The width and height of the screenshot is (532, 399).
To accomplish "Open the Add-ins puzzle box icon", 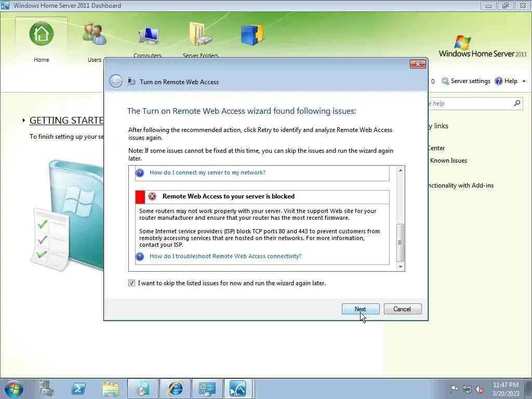I will click(x=252, y=35).
